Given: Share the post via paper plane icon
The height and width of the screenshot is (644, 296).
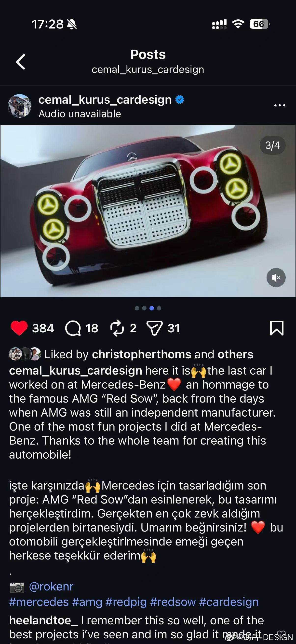Looking at the screenshot, I should pyautogui.click(x=154, y=328).
